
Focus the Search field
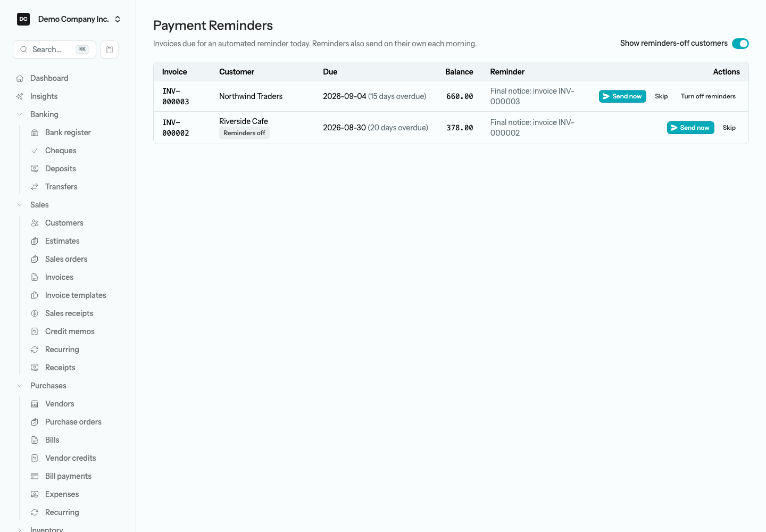[x=54, y=49]
